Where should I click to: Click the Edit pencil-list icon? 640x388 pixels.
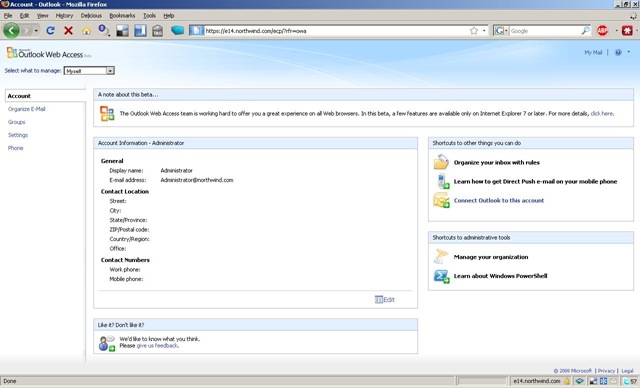[379, 299]
